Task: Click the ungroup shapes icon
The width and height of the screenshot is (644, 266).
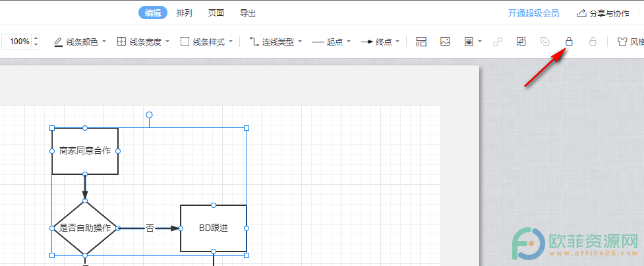Action: coord(545,42)
